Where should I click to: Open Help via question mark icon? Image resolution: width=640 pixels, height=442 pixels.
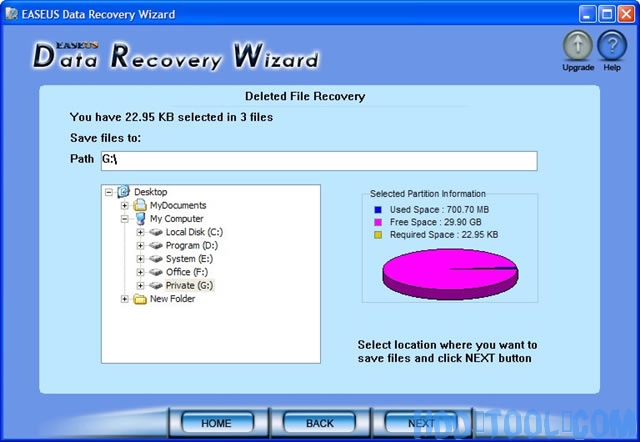(612, 46)
